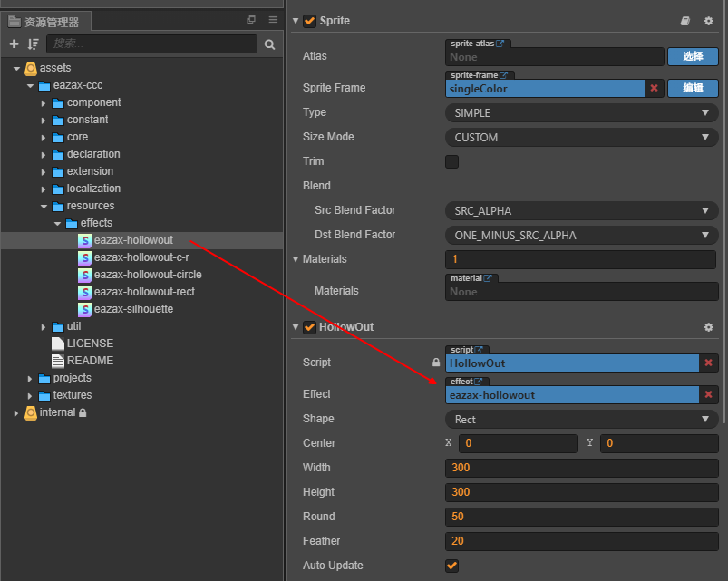
Task: Expand the projects folder
Action: [x=30, y=379]
